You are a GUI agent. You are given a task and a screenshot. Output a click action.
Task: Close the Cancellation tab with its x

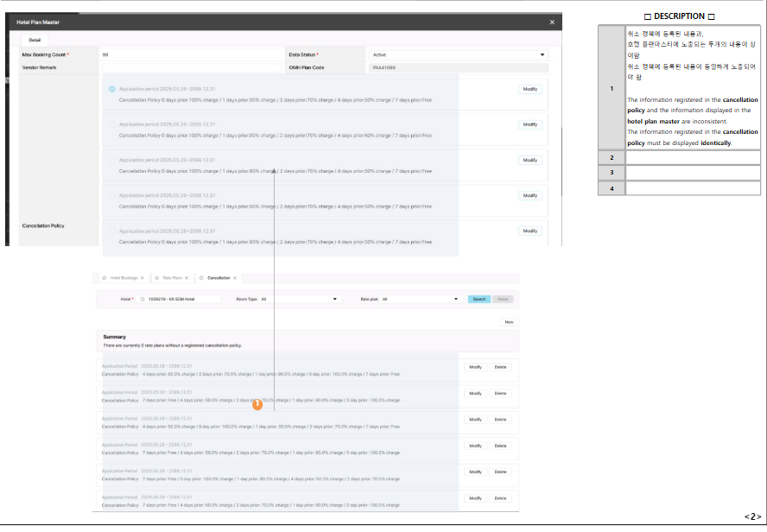tap(235, 278)
